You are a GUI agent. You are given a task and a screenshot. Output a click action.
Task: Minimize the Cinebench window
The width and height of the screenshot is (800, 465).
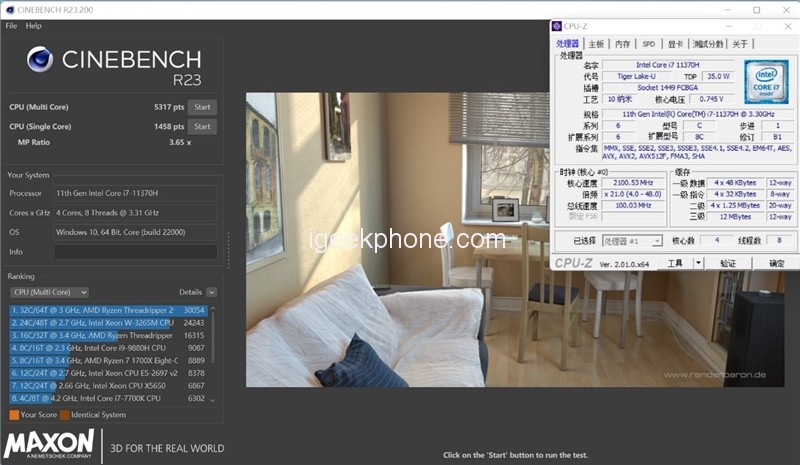727,9
